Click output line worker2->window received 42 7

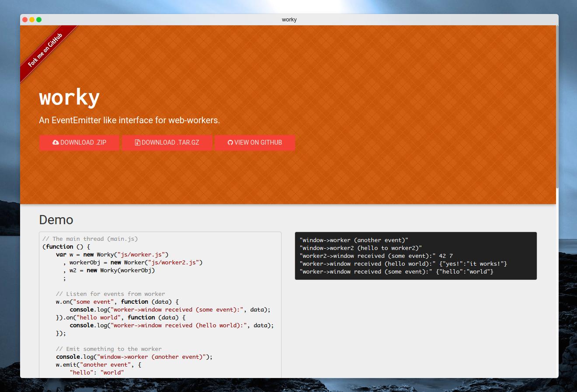(x=376, y=256)
